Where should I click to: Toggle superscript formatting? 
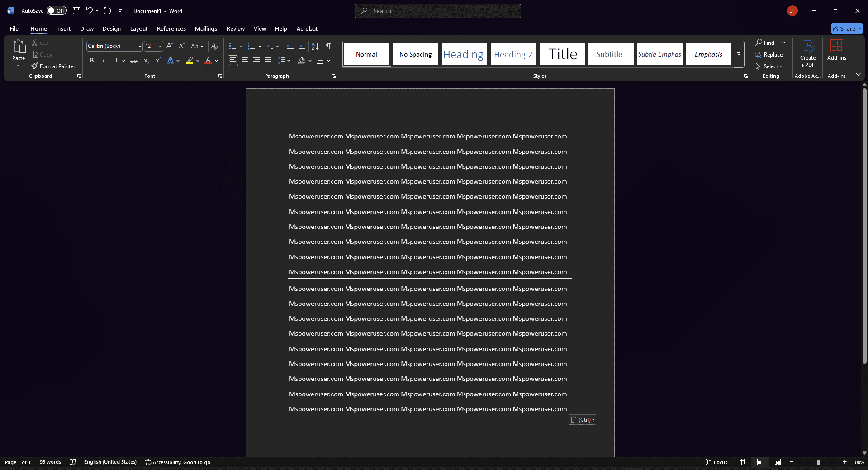pyautogui.click(x=157, y=60)
